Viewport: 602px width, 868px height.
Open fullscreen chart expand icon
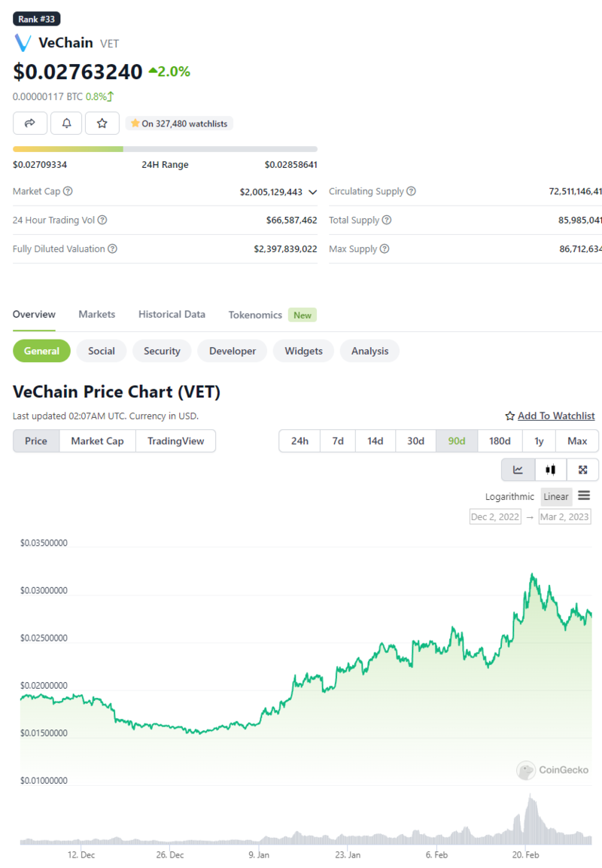583,470
